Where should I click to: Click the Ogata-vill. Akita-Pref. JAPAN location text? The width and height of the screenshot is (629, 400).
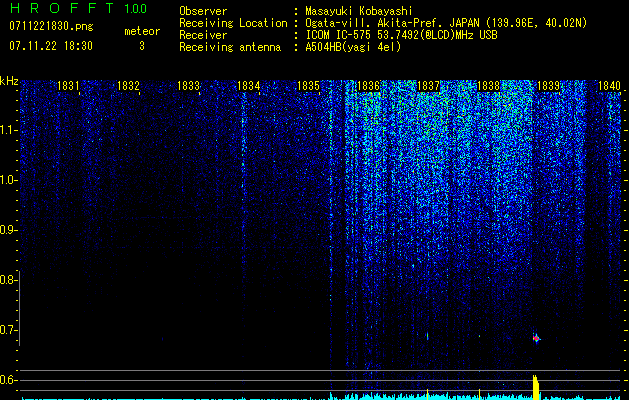click(446, 23)
